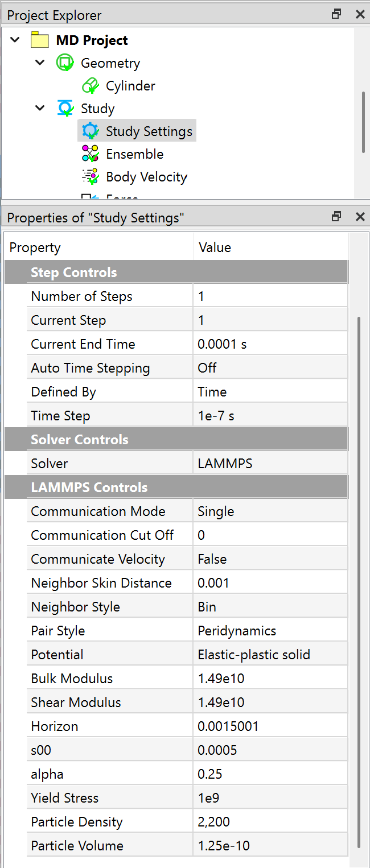Click the MD Project folder icon

[x=40, y=40]
